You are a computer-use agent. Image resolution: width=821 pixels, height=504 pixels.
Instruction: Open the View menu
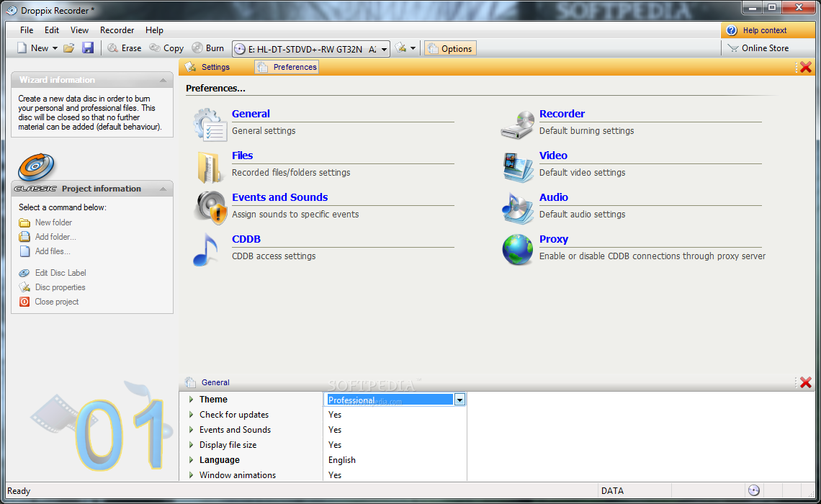pos(80,30)
